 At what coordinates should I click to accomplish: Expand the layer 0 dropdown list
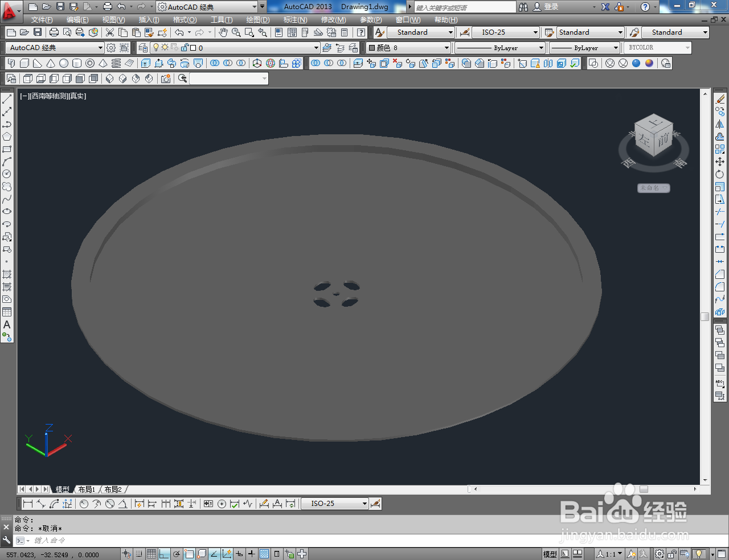pyautogui.click(x=316, y=48)
